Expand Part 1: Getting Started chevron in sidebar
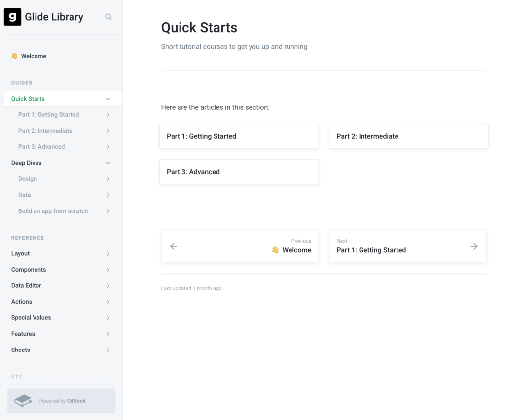The height and width of the screenshot is (420, 505). (108, 115)
